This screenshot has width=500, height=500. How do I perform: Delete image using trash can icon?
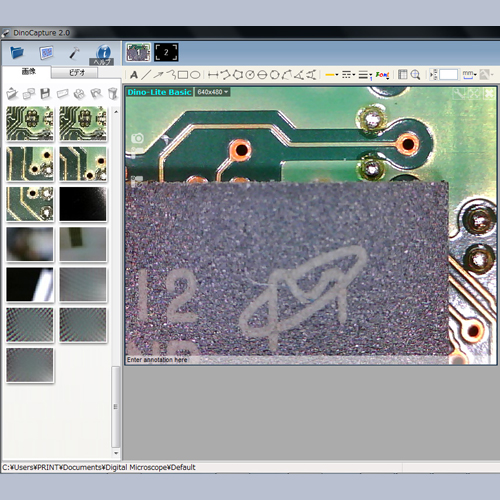[x=113, y=94]
